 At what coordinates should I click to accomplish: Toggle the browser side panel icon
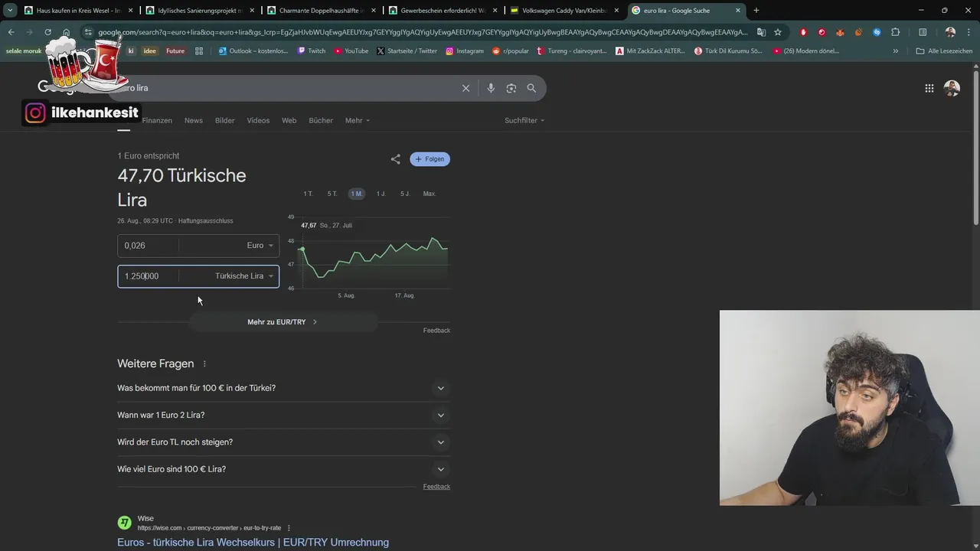coord(923,32)
